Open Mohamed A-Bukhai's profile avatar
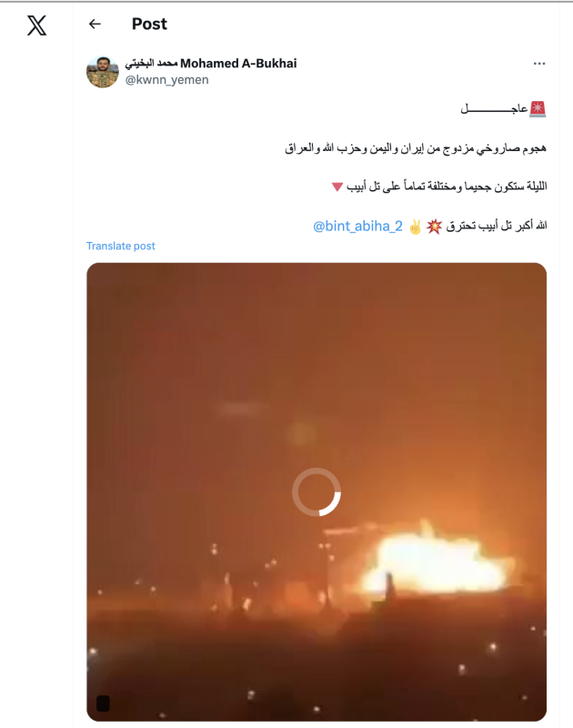Image resolution: width=573 pixels, height=728 pixels. click(x=103, y=72)
